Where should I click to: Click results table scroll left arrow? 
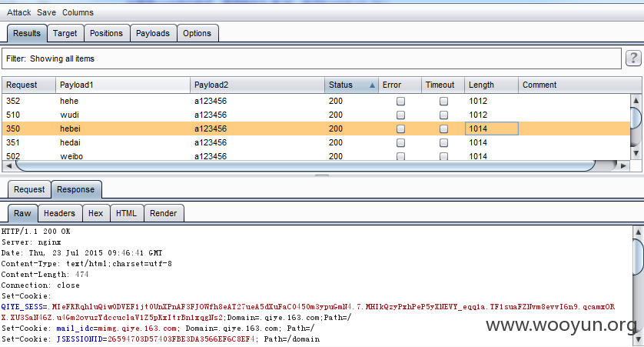coord(8,165)
